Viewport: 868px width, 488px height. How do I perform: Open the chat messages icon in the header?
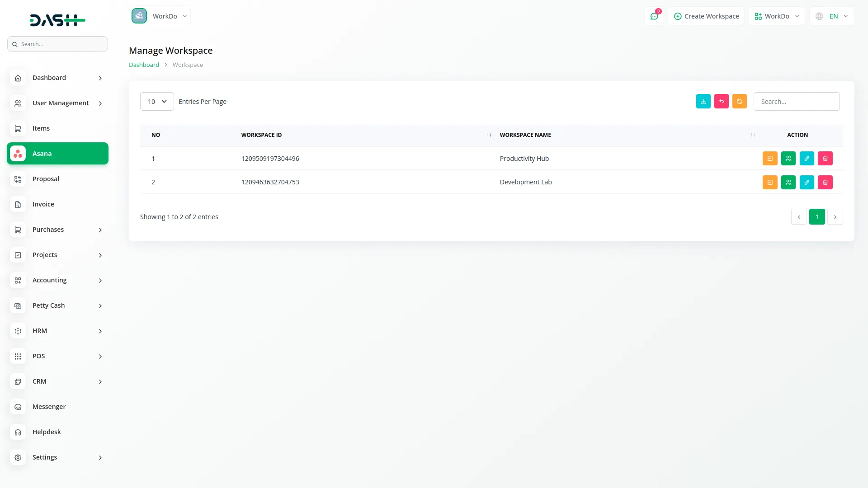coord(654,16)
